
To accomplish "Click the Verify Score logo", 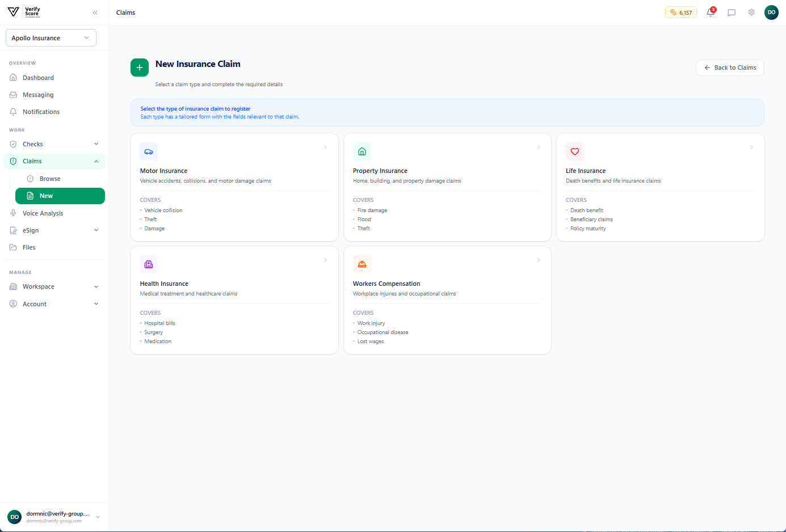I will pos(24,12).
